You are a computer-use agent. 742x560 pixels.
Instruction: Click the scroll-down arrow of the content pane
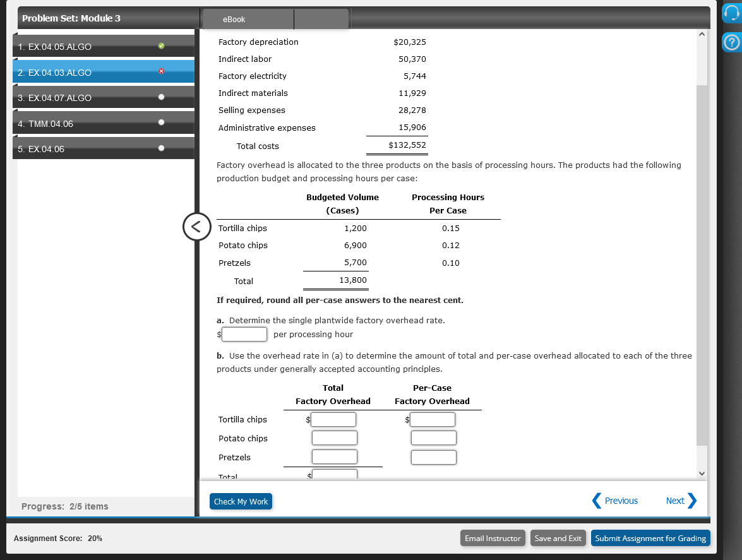(702, 474)
